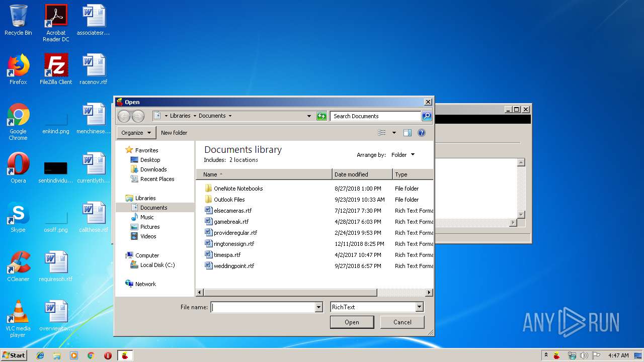Viewport: 644px width, 362px height.
Task: Click the Forward navigation arrow in Open dialog
Action: (x=138, y=116)
